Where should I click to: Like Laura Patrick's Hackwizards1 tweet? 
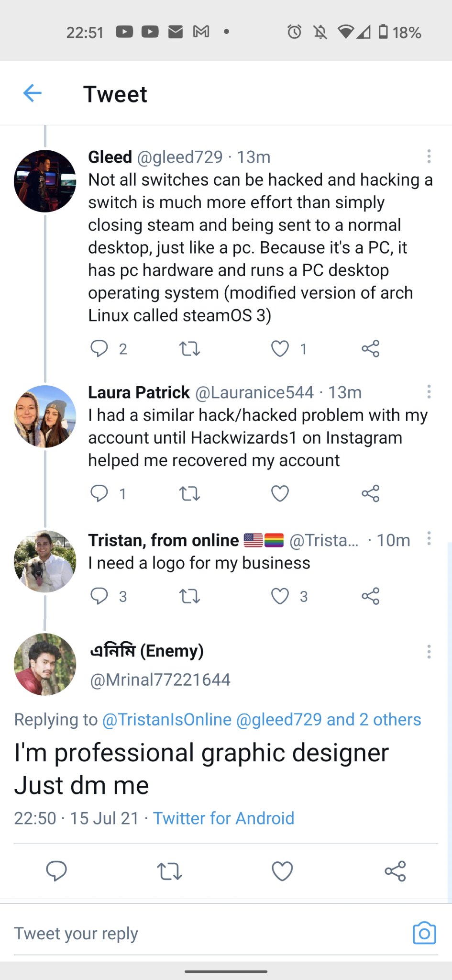[280, 493]
